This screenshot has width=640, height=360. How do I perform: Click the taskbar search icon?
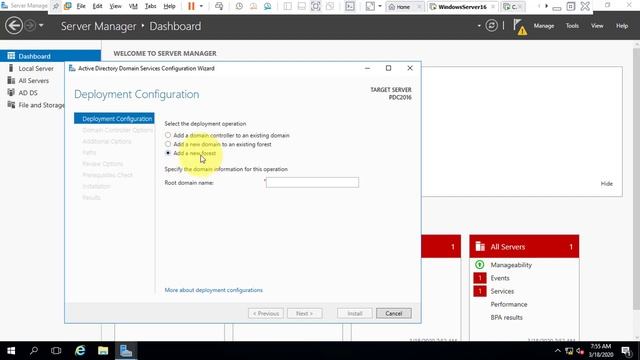coord(34,351)
